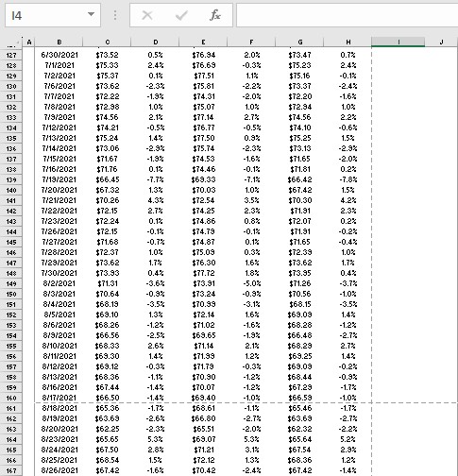Click cell with date 8/10/2021
The width and height of the screenshot is (458, 476).
point(59,346)
